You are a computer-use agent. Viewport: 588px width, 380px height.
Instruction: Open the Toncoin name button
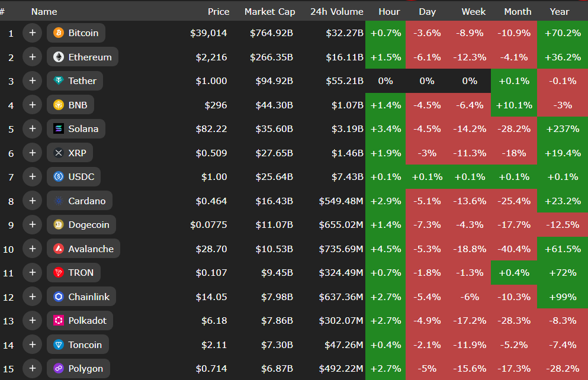(78, 344)
